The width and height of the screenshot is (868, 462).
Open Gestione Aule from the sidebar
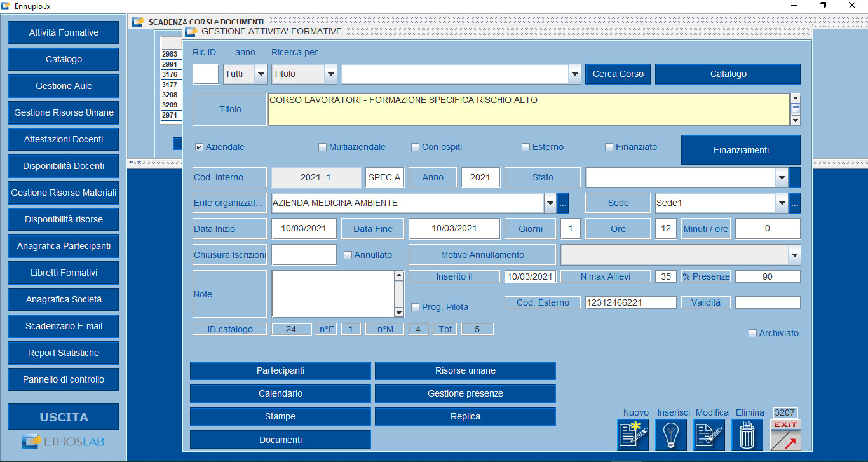tap(64, 86)
